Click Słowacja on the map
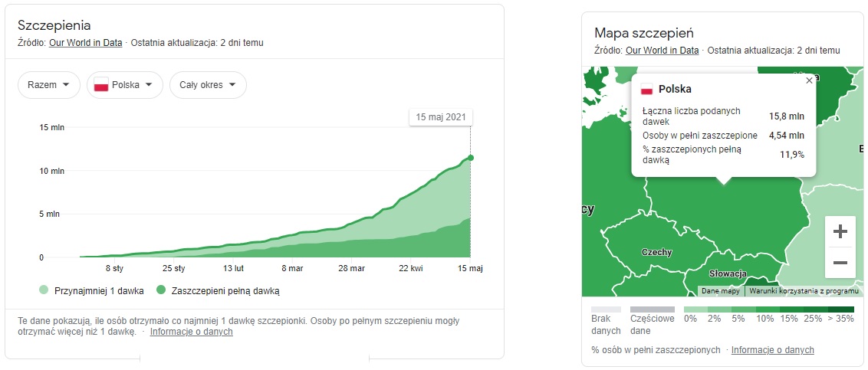 click(x=727, y=273)
